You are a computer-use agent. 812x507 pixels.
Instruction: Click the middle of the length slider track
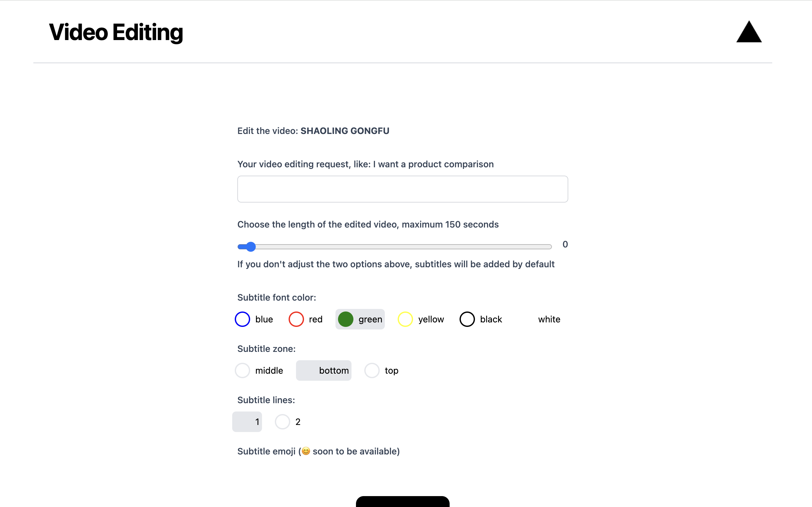[394, 246]
